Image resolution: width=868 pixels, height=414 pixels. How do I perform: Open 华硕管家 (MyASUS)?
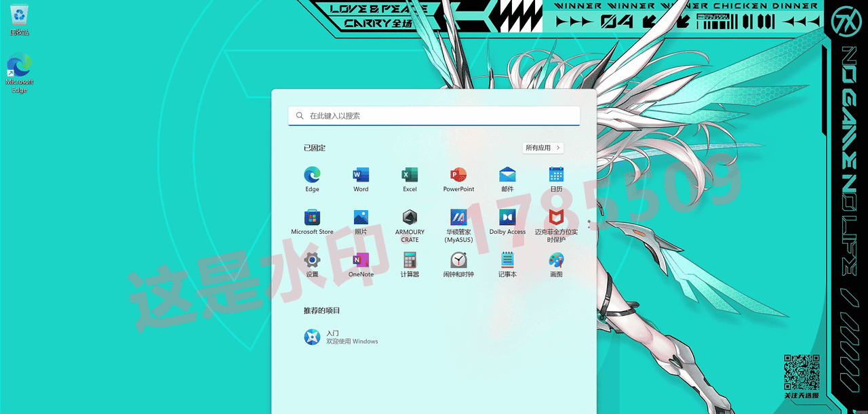click(458, 218)
